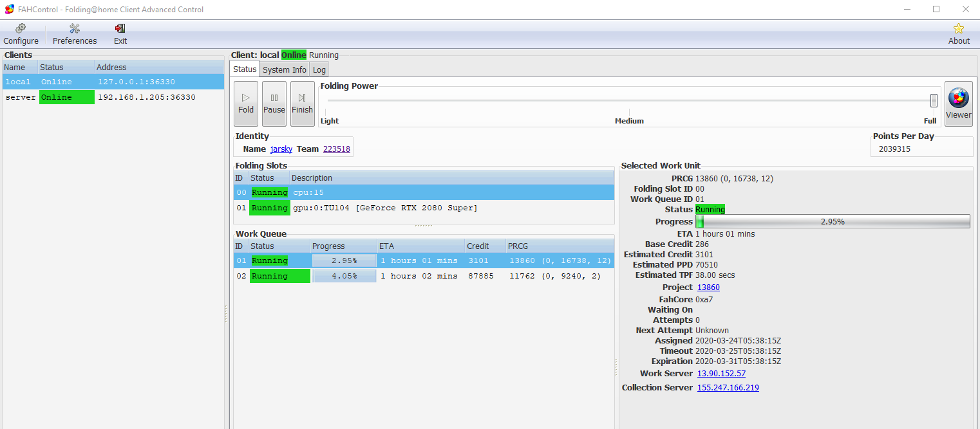
Task: Open Collection Server 155.247.166.219 link
Action: (x=728, y=388)
